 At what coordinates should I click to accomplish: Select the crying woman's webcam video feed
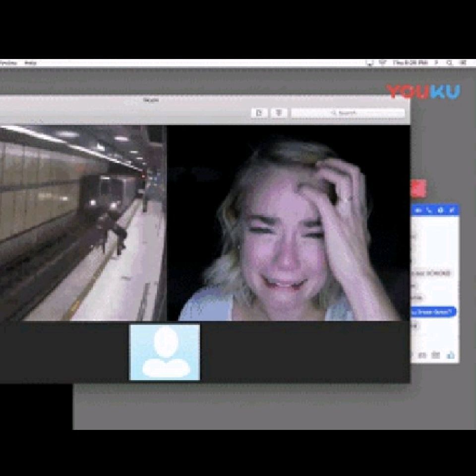coord(289,223)
